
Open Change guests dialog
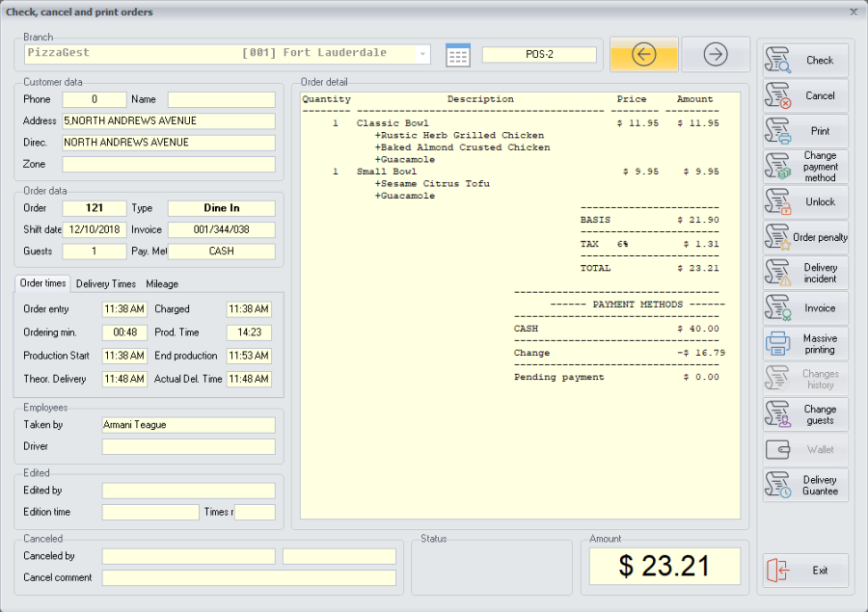[x=805, y=414]
